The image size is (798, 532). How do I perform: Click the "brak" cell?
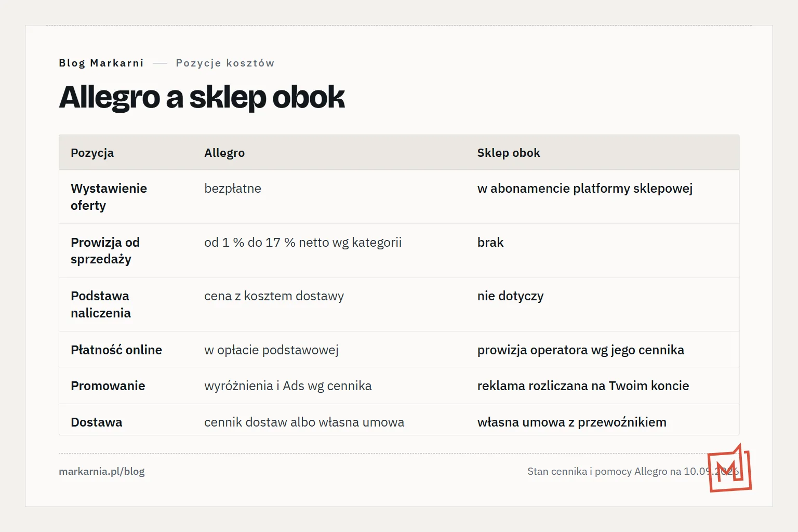(x=490, y=242)
